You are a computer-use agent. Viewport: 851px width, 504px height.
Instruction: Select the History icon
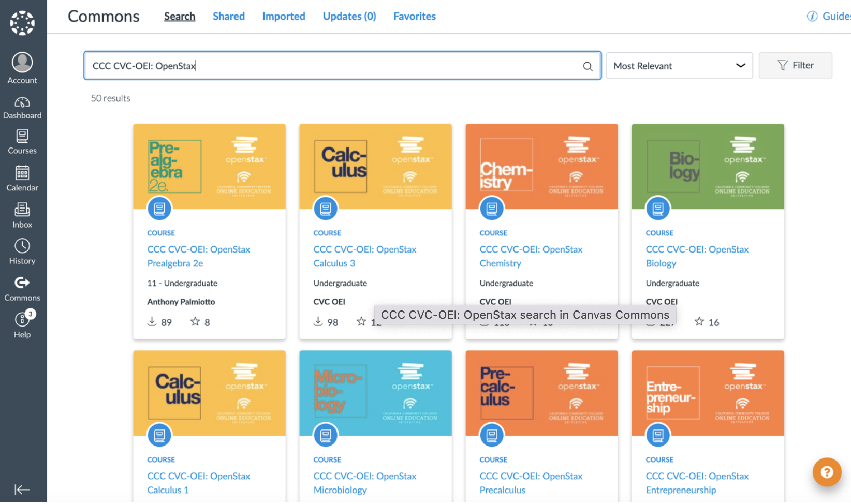(22, 247)
